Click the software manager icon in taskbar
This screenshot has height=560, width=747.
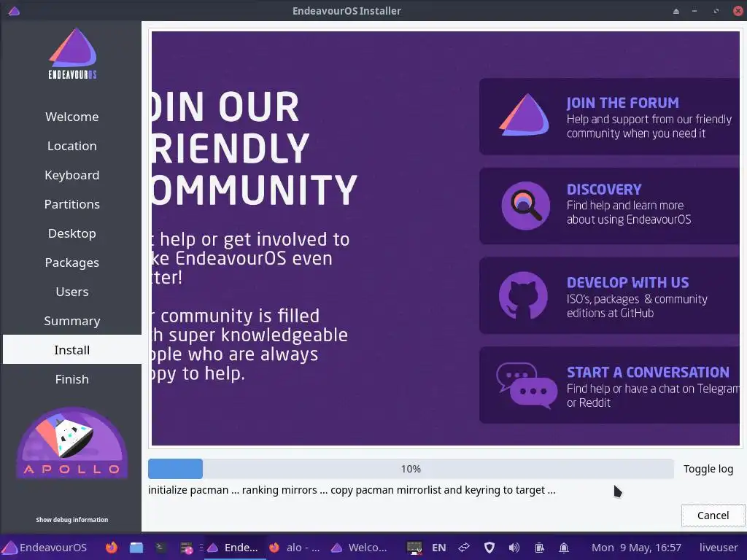click(x=186, y=548)
